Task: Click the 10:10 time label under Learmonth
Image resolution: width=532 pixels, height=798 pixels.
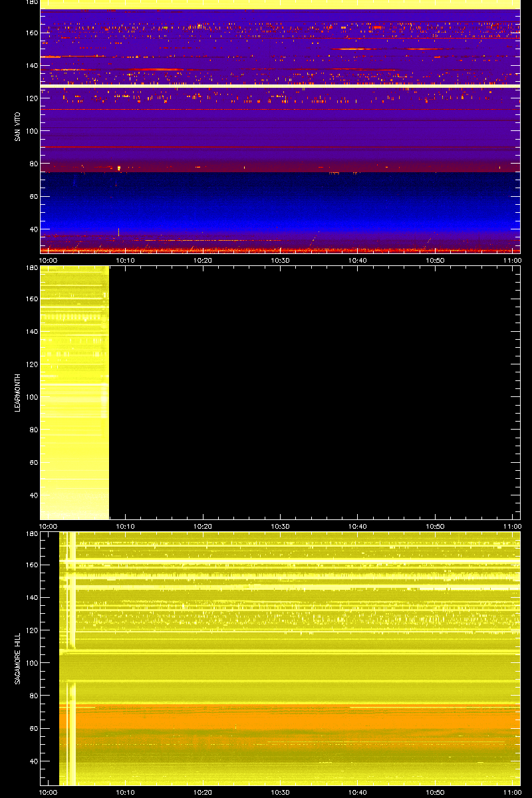Action: (126, 527)
